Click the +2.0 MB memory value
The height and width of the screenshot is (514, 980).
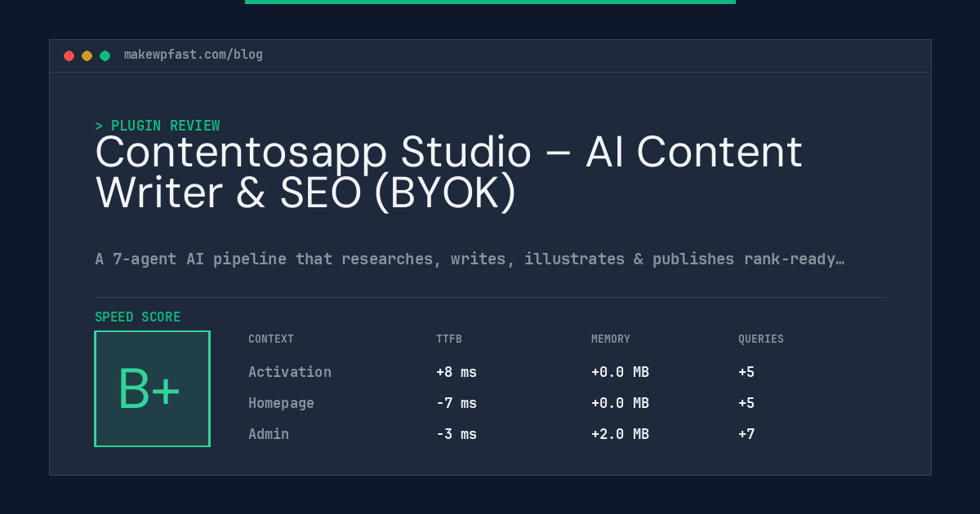tap(620, 434)
